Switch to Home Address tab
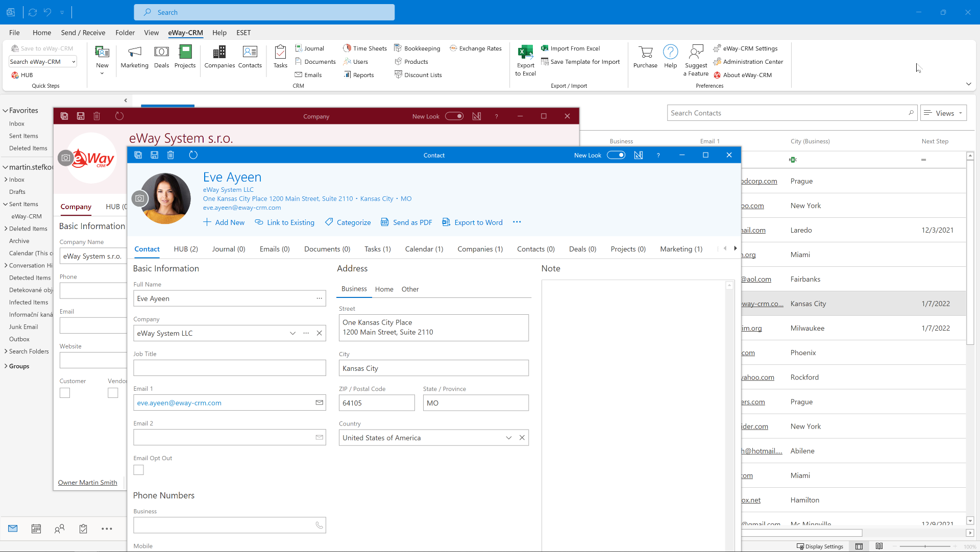The height and width of the screenshot is (552, 980). click(384, 288)
